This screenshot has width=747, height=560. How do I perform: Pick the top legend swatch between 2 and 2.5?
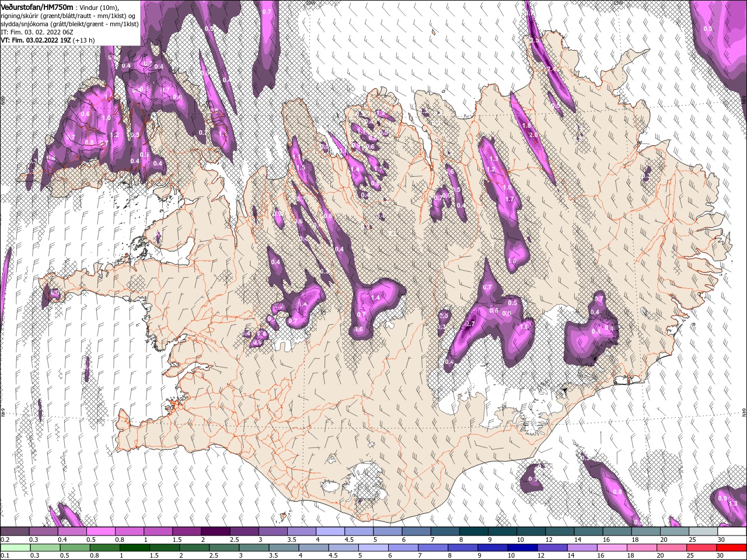(x=215, y=531)
